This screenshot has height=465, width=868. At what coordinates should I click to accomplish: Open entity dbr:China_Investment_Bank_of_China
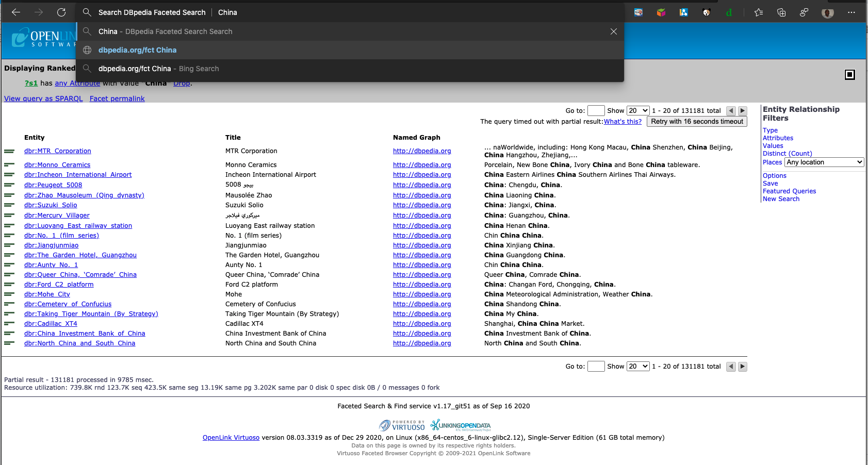[x=85, y=334]
